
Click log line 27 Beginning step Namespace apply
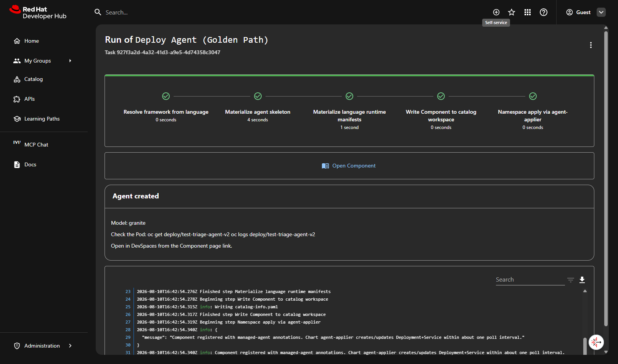coord(229,322)
